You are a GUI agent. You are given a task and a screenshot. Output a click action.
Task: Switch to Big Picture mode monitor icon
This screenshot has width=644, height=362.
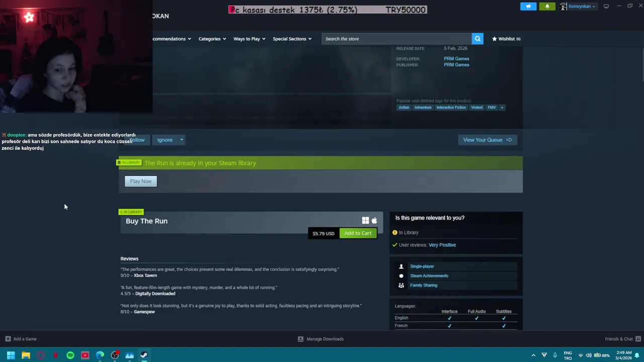(x=606, y=7)
